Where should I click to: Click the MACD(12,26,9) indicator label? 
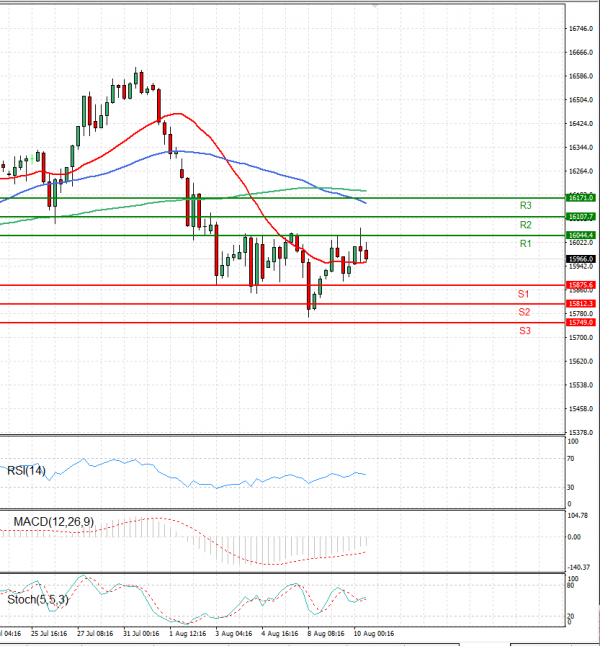[x=54, y=522]
